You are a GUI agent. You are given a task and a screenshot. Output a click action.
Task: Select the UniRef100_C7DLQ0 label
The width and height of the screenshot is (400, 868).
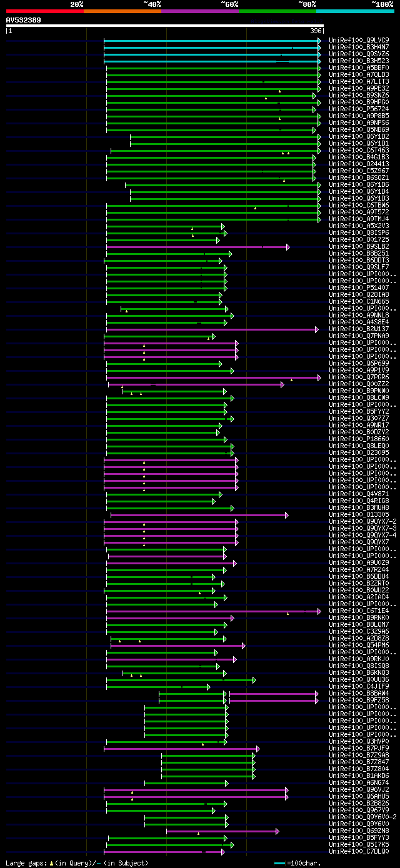[359, 851]
